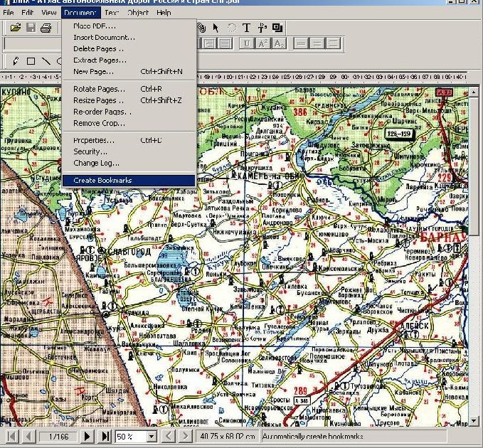Open the File menu
This screenshot has width=483, height=448.
click(x=9, y=13)
